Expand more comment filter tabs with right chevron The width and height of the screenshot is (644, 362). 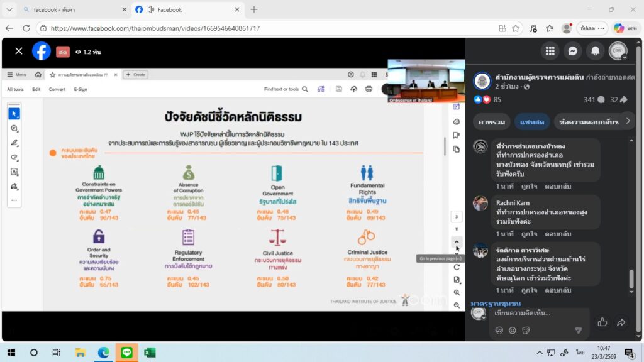627,121
